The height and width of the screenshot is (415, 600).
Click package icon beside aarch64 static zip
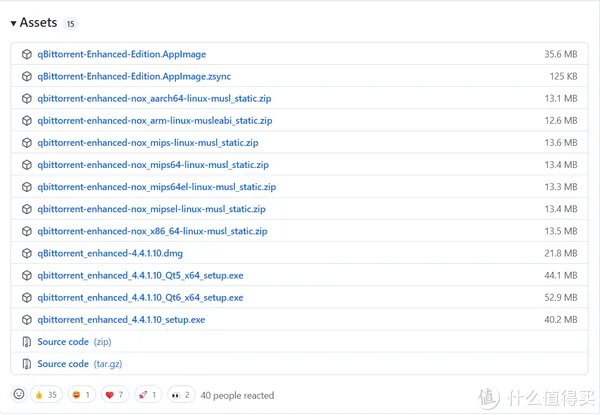[x=27, y=98]
